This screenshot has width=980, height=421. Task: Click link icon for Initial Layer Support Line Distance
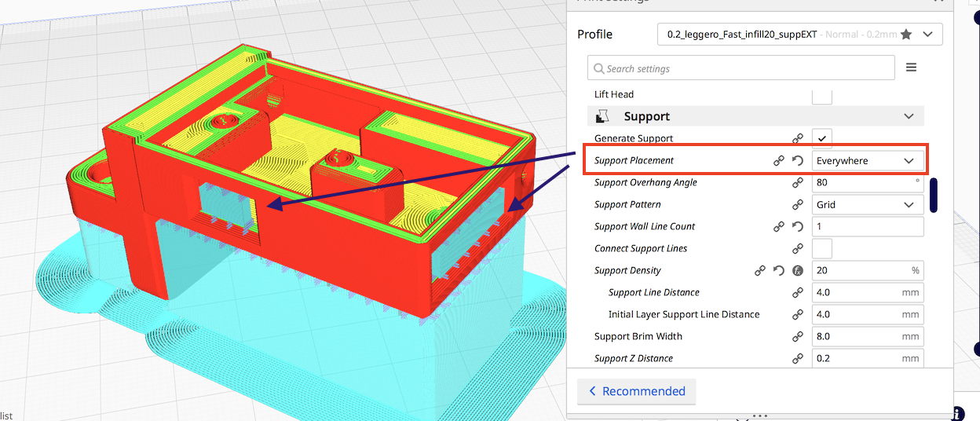coord(798,314)
